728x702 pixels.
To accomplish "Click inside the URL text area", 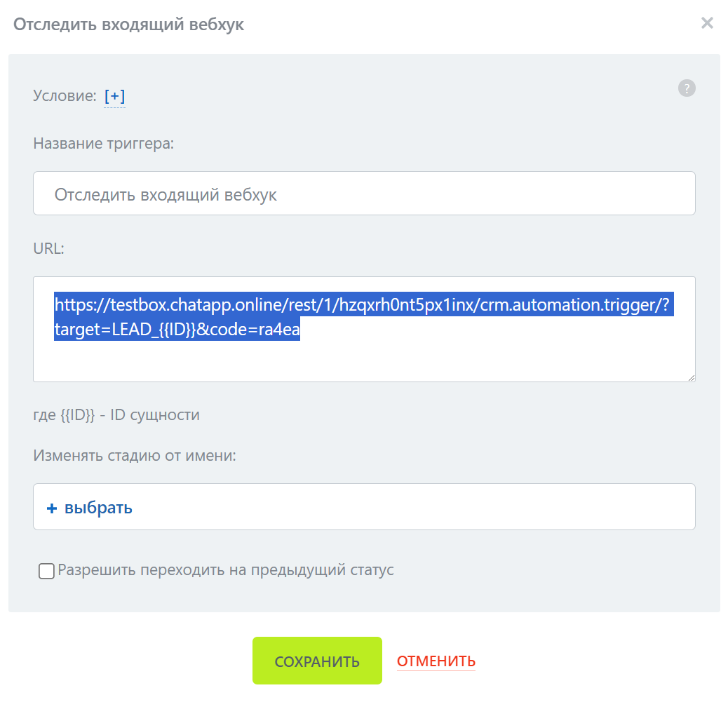I will 364,361.
